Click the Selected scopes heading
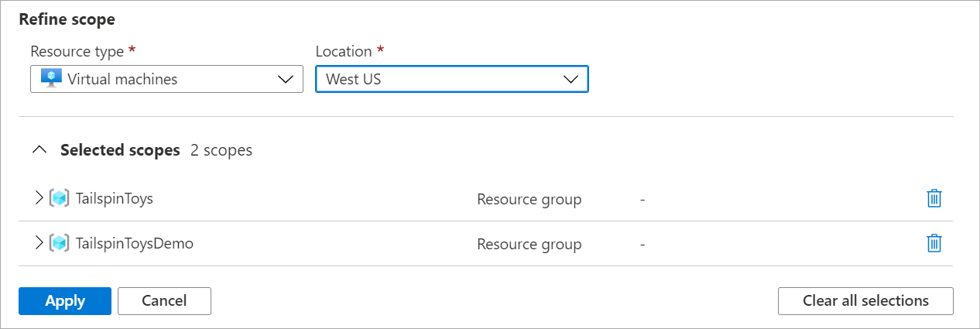 [x=120, y=150]
